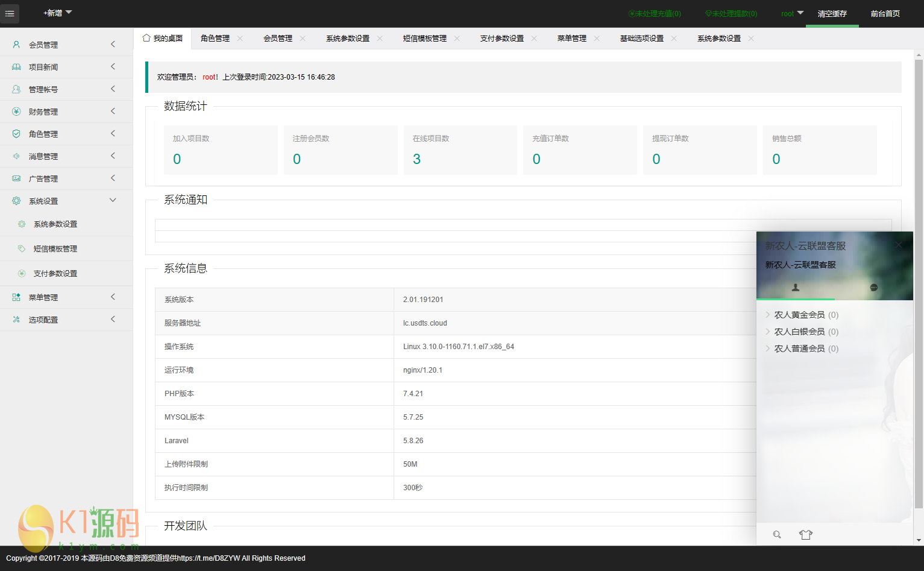Click the 注册会员数 statistic card
924x571 pixels.
341,150
